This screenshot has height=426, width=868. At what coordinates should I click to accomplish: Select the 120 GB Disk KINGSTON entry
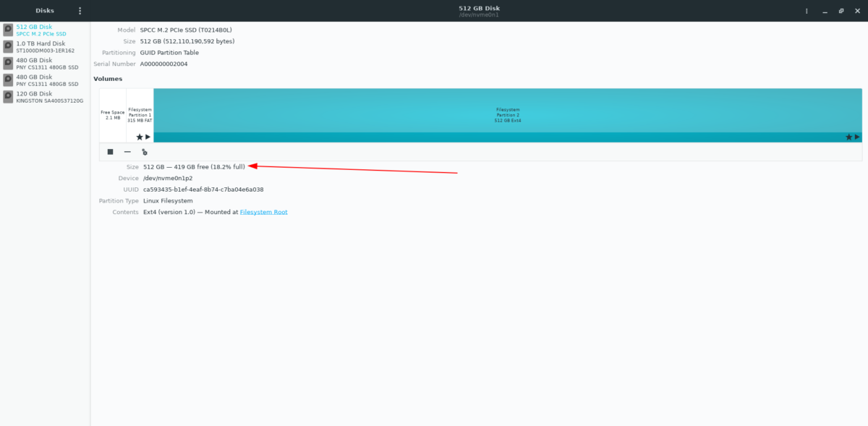[45, 97]
